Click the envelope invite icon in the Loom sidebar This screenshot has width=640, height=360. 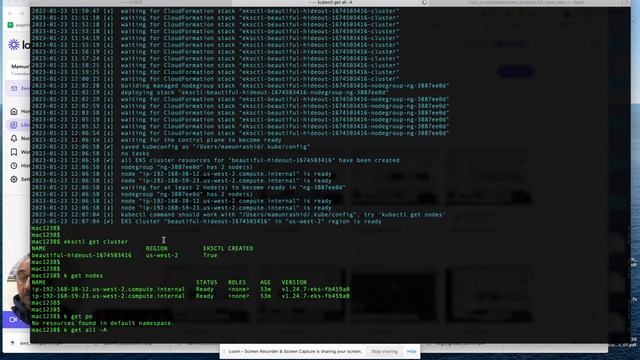click(x=14, y=89)
